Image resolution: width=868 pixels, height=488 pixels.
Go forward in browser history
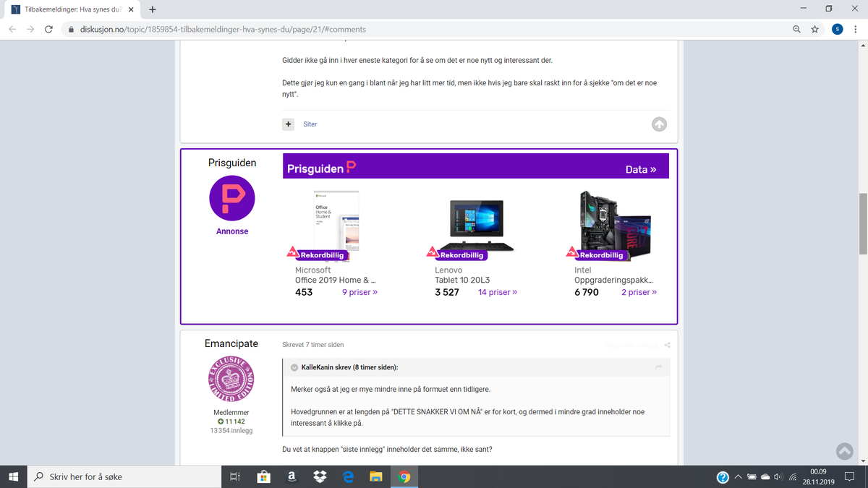click(x=30, y=29)
